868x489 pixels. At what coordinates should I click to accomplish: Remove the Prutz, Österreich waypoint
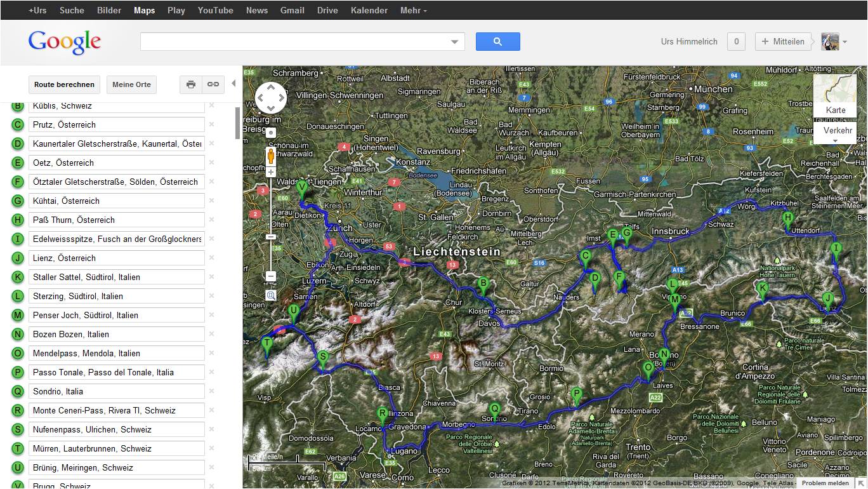(x=212, y=124)
